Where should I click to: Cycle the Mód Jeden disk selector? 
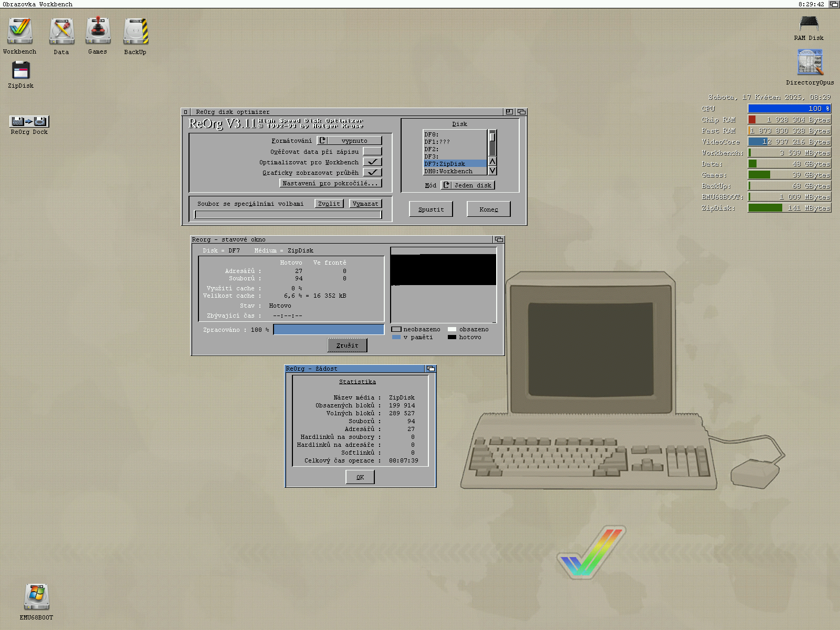tap(468, 185)
